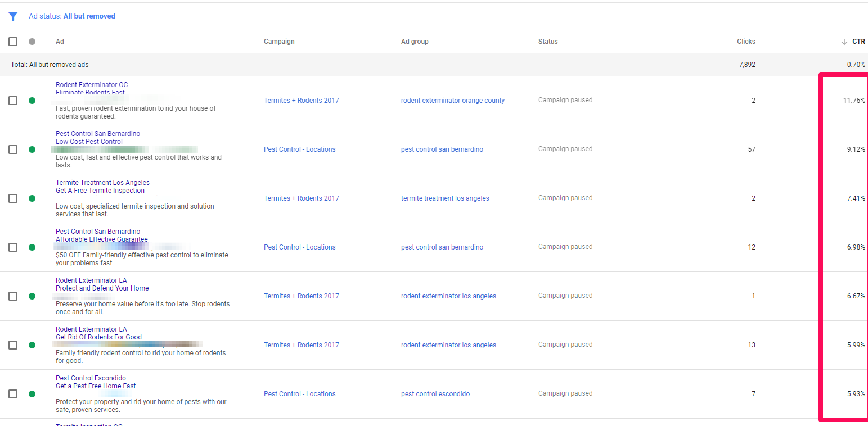Click green status dot for Low Cost Pest Control ad
Image resolution: width=868 pixels, height=426 pixels.
pos(32,149)
